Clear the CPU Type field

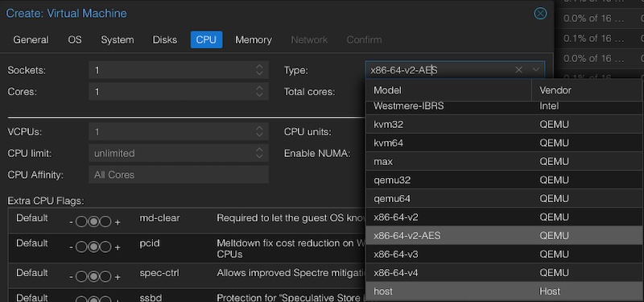(x=518, y=70)
